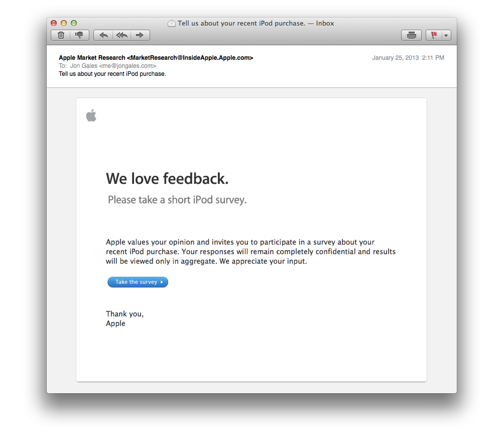Open the flag color dropdown arrow

pyautogui.click(x=446, y=35)
